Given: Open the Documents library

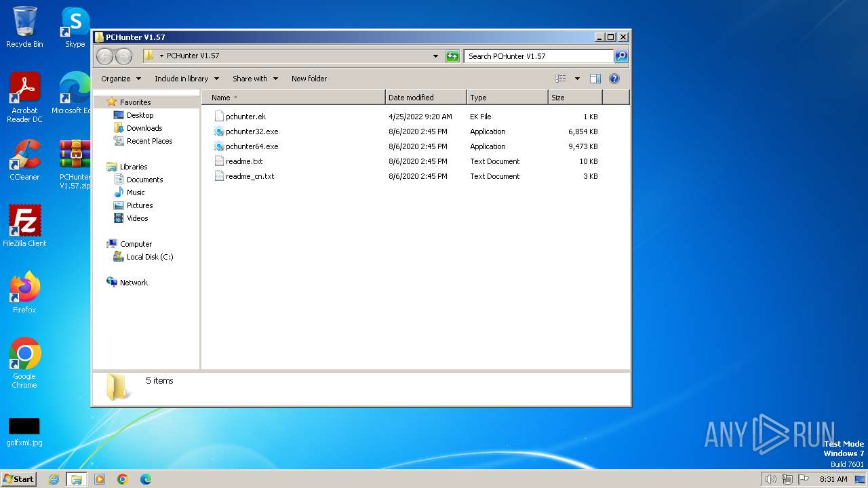Looking at the screenshot, I should (x=144, y=180).
